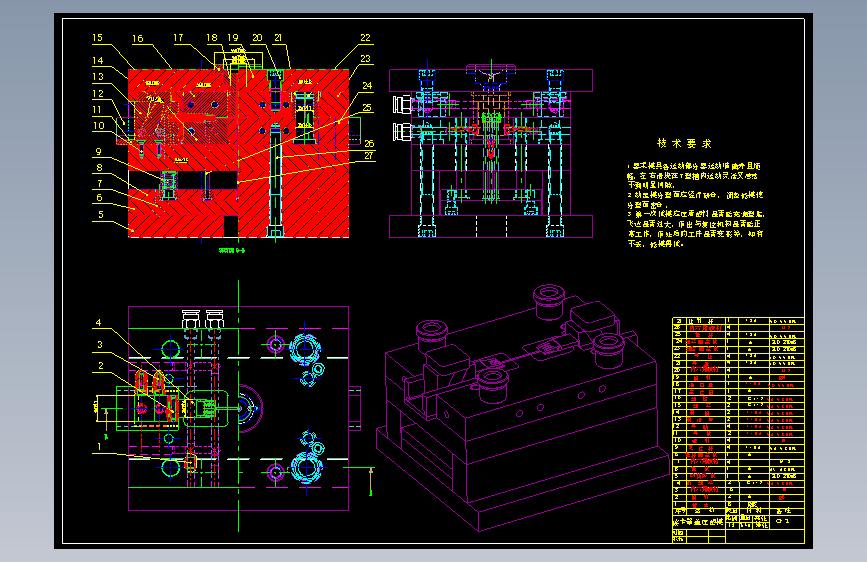Select callout number 14
867x562 pixels.
point(98,60)
